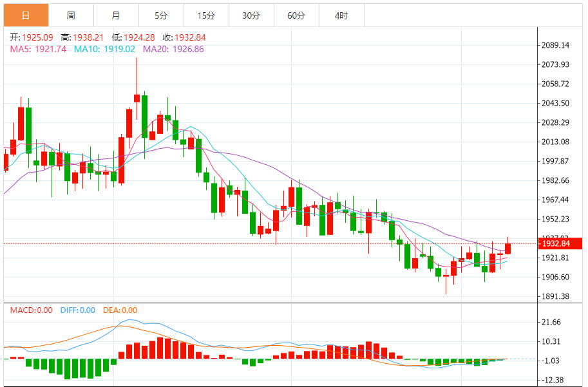The width and height of the screenshot is (588, 387).
Task: Click the -12.38 MACD axis label
Action: point(553,381)
